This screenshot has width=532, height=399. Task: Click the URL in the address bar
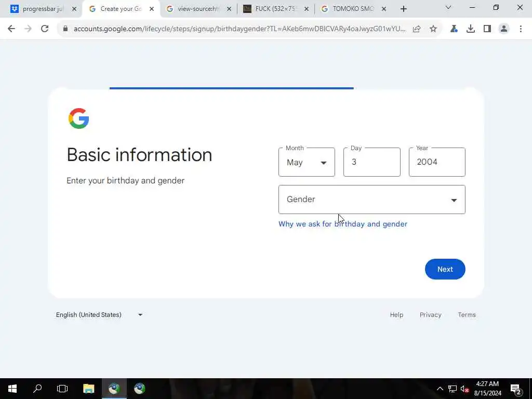point(239,29)
